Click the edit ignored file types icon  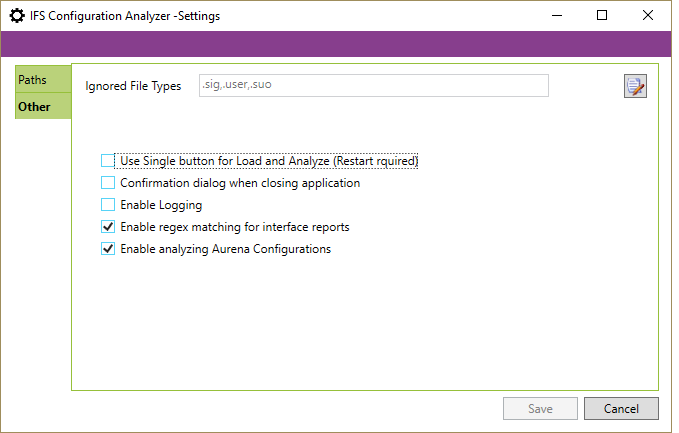click(635, 86)
